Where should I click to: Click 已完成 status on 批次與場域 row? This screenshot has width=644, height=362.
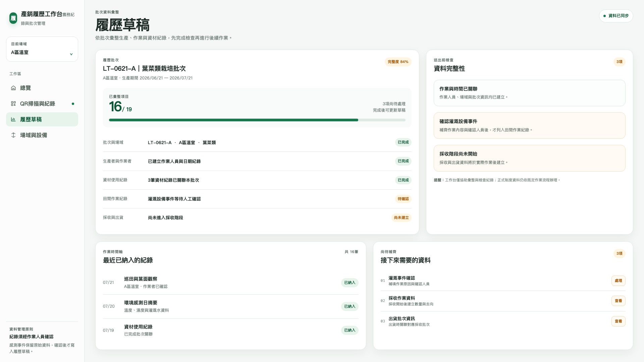403,142
